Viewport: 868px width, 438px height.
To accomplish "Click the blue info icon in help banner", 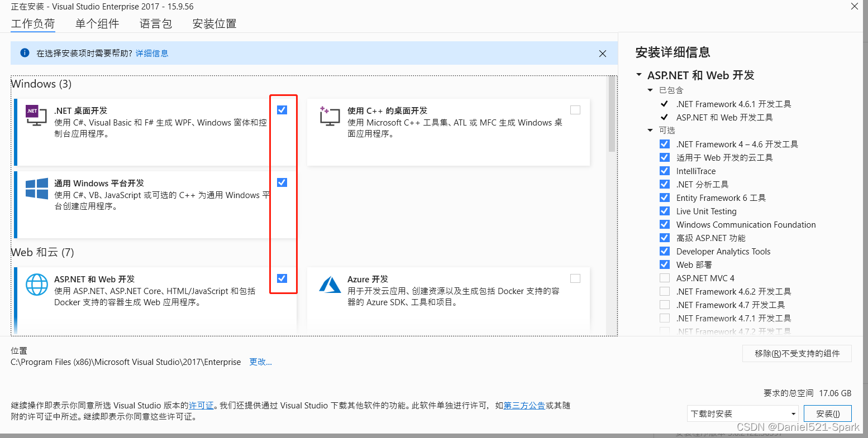I will [x=25, y=53].
